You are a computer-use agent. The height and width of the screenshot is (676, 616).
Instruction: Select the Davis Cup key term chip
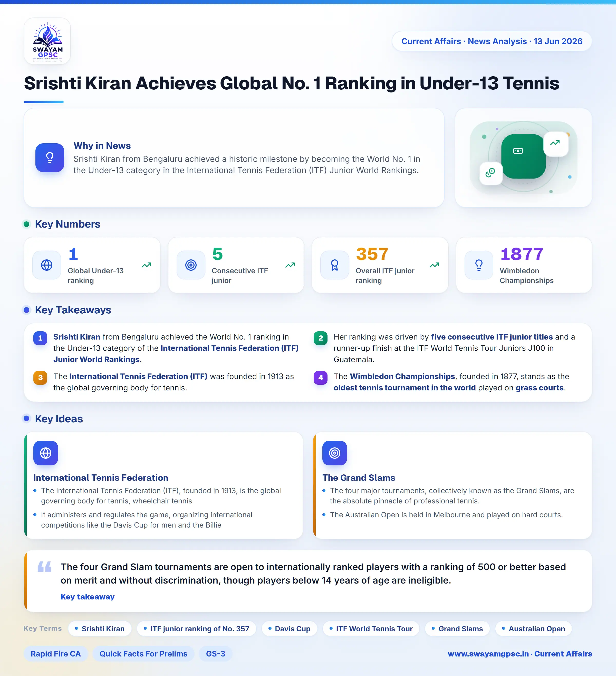coord(290,629)
